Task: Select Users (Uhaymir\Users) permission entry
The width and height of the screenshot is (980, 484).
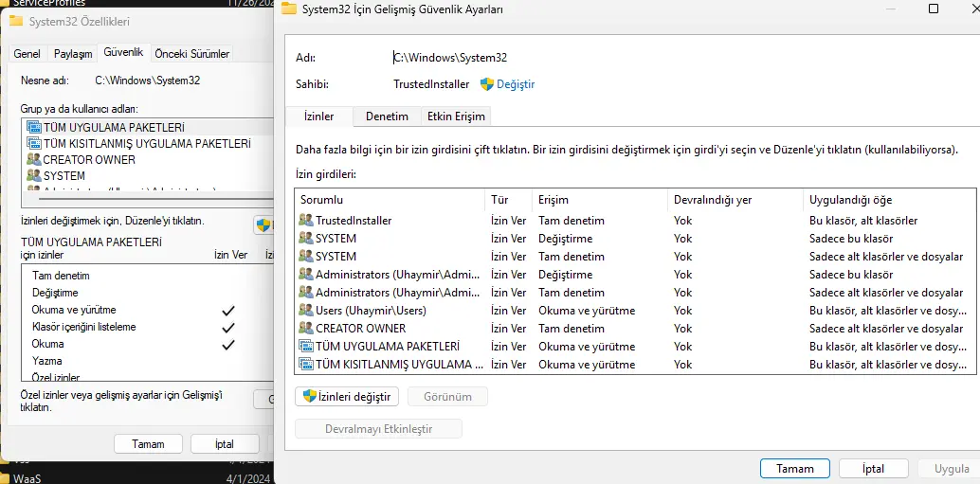Action: [x=635, y=311]
